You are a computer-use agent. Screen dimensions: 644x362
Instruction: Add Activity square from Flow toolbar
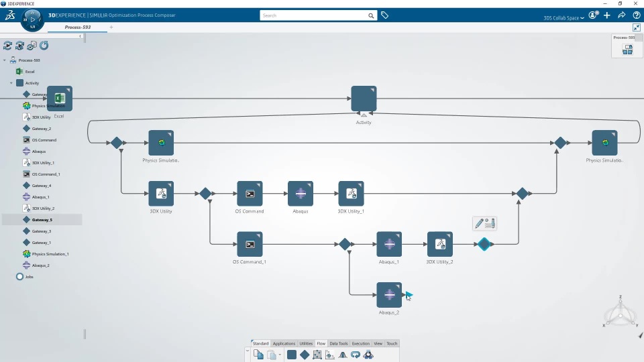[292, 355]
